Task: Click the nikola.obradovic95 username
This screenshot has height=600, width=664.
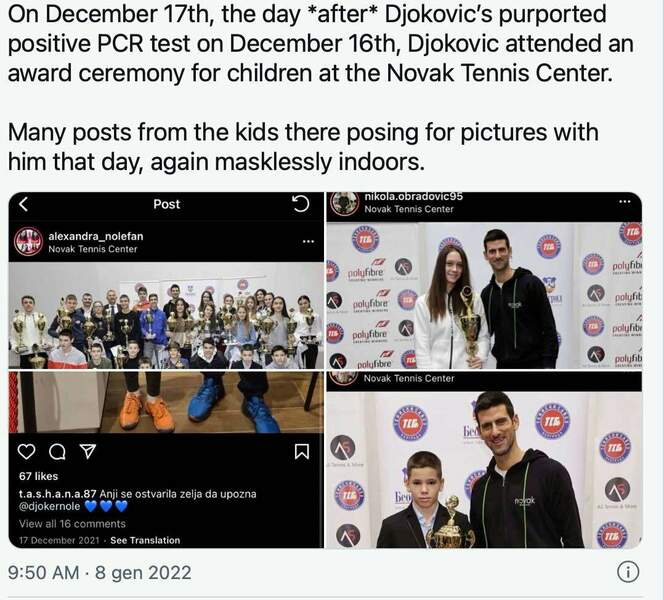Action: coord(413,197)
